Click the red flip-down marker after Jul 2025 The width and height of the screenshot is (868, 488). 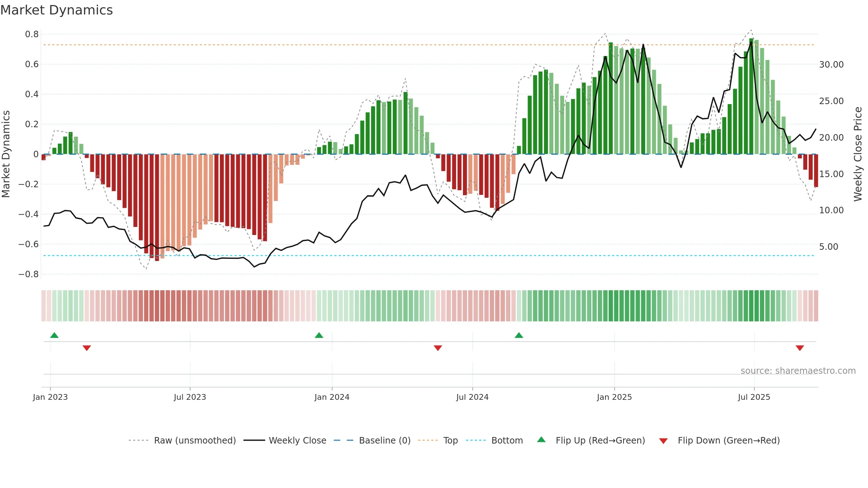point(800,348)
